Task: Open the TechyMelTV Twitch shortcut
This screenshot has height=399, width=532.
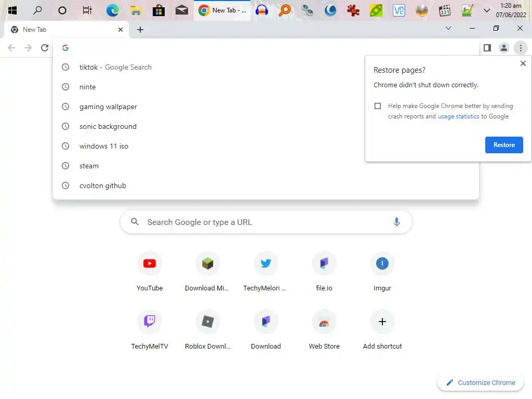Action: tap(150, 330)
